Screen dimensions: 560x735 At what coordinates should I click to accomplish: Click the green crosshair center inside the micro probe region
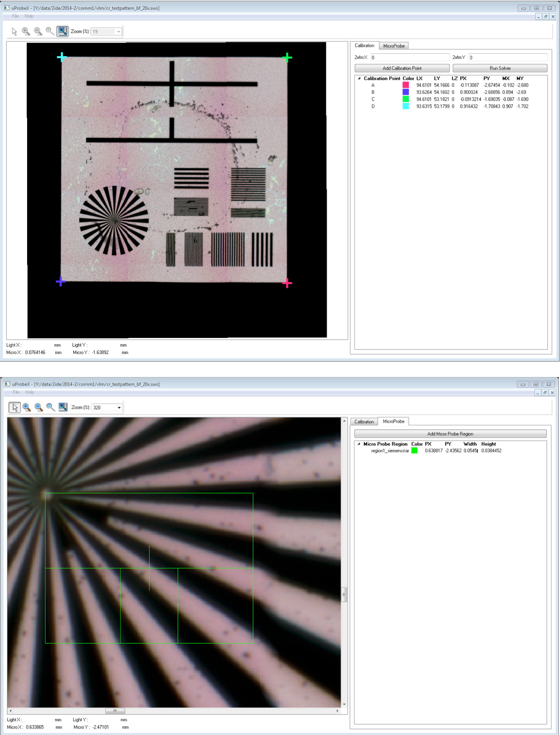tap(149, 568)
